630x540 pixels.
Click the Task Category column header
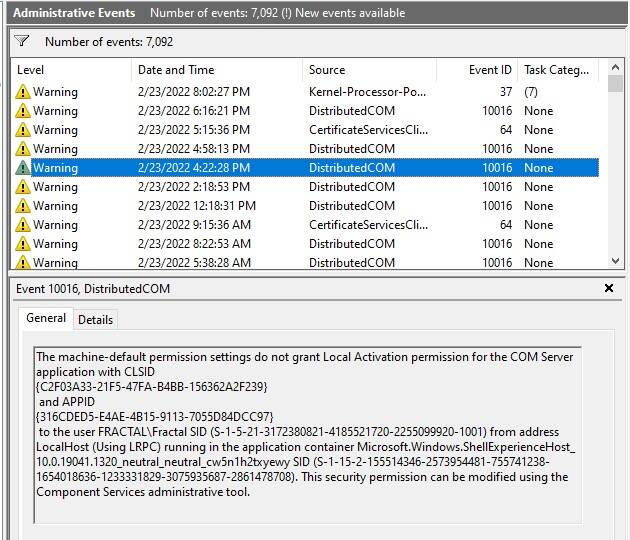tap(557, 70)
